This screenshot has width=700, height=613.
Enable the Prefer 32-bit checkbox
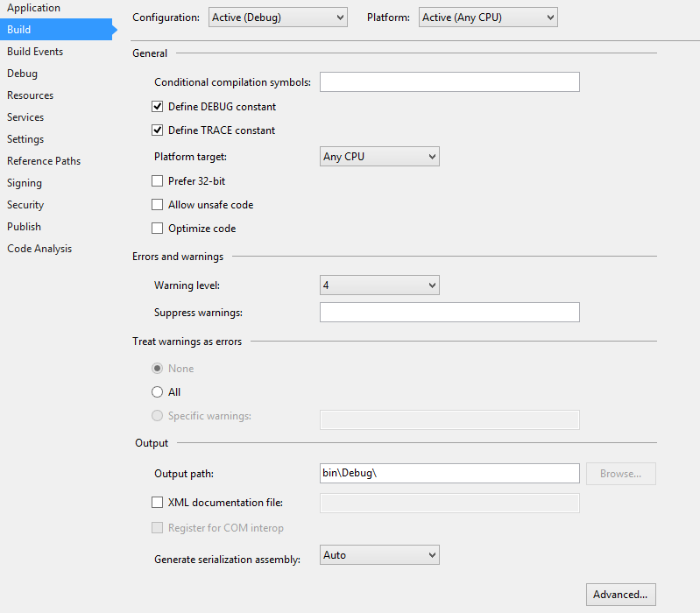[158, 181]
